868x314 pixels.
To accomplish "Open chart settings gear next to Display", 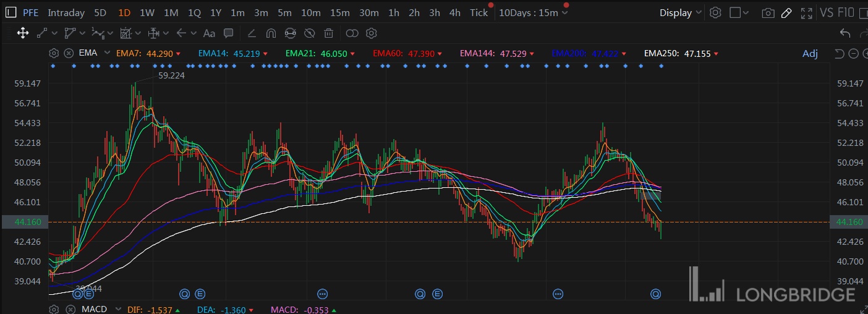I will 715,12.
